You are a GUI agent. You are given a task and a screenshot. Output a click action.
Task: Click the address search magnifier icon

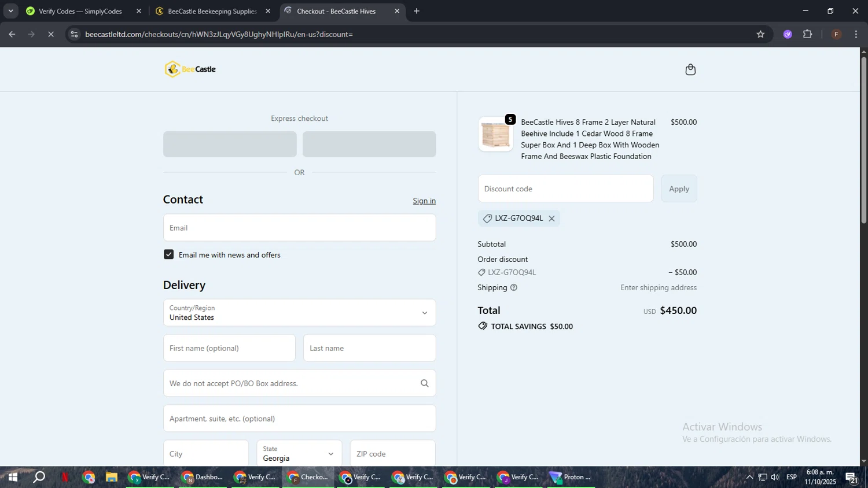click(x=424, y=383)
